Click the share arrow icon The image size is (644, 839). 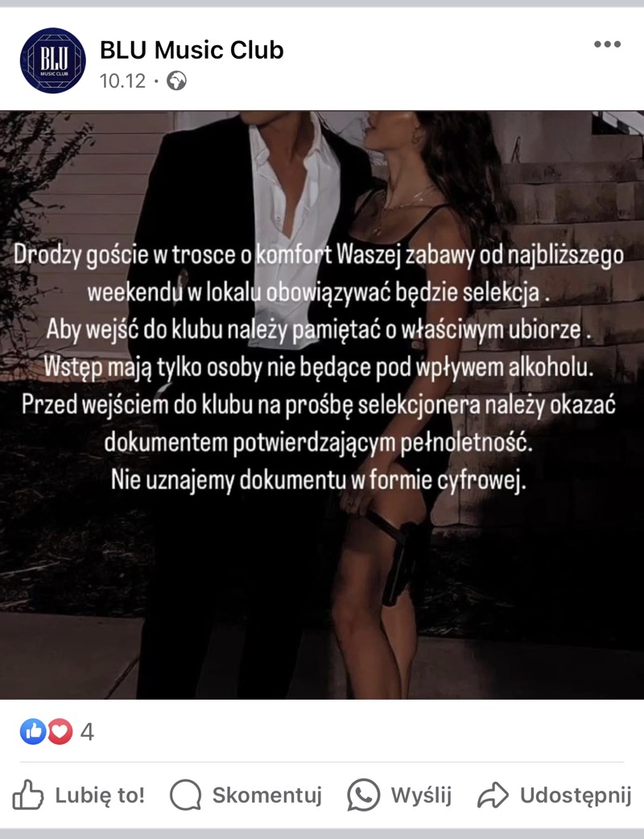493,796
